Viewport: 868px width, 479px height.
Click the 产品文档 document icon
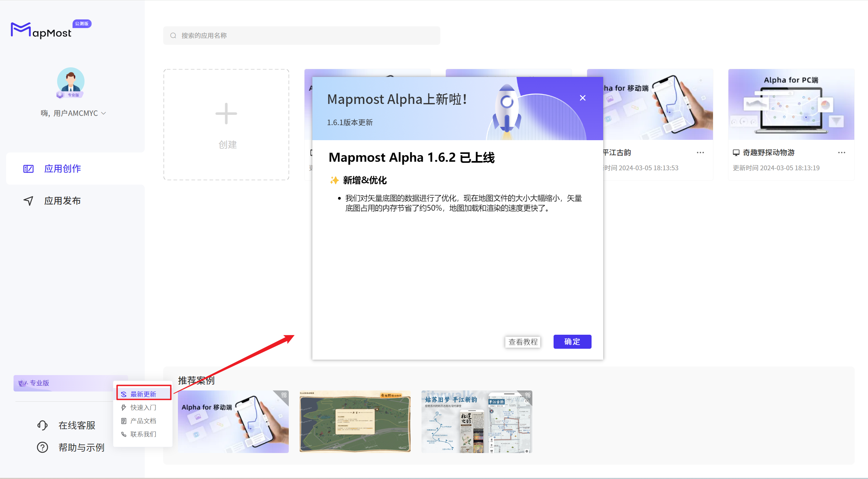(124, 421)
